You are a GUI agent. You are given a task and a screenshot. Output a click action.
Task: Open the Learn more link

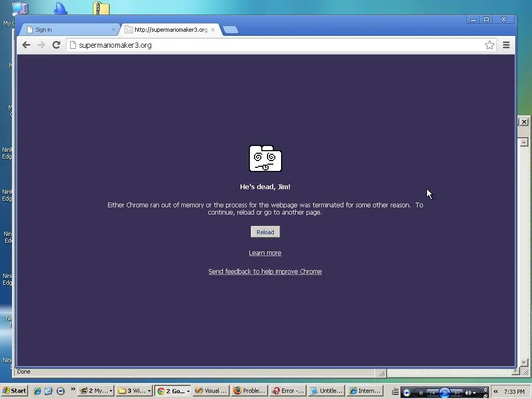pos(265,253)
